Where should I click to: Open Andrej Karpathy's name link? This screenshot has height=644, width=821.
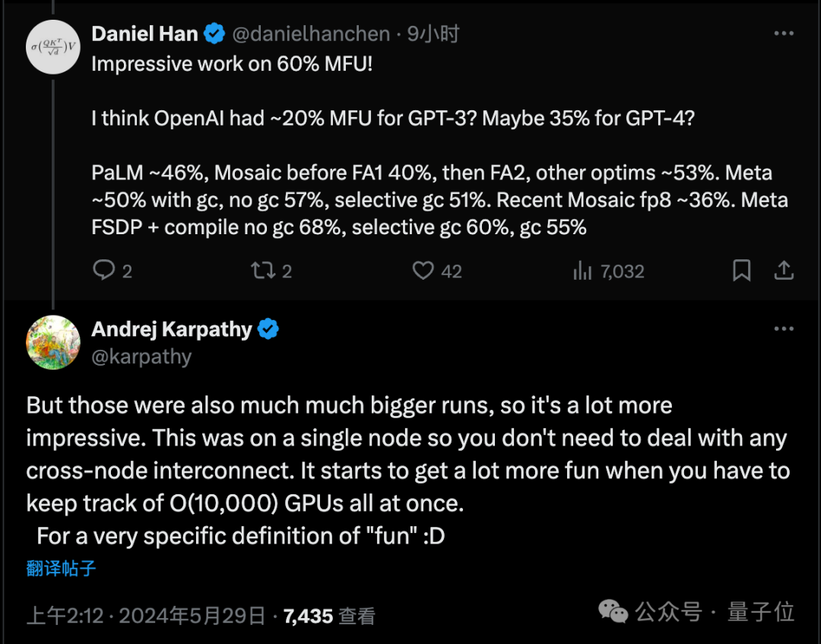pos(171,329)
